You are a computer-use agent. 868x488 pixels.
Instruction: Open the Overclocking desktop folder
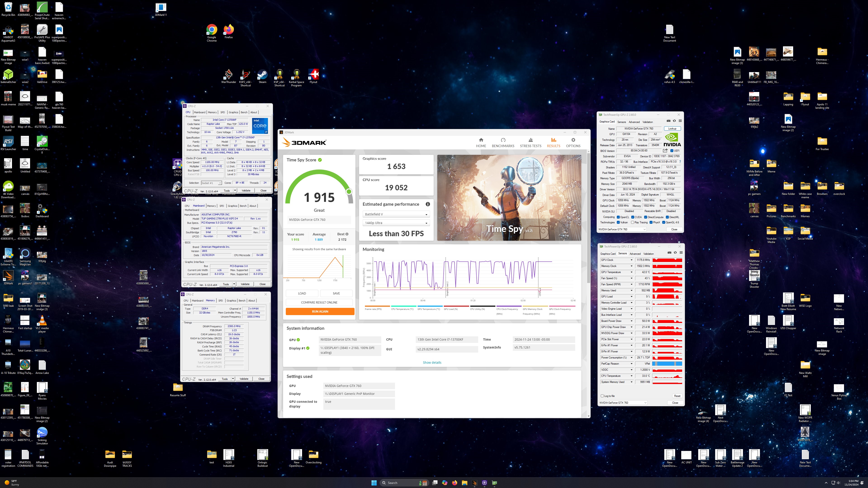313,457
